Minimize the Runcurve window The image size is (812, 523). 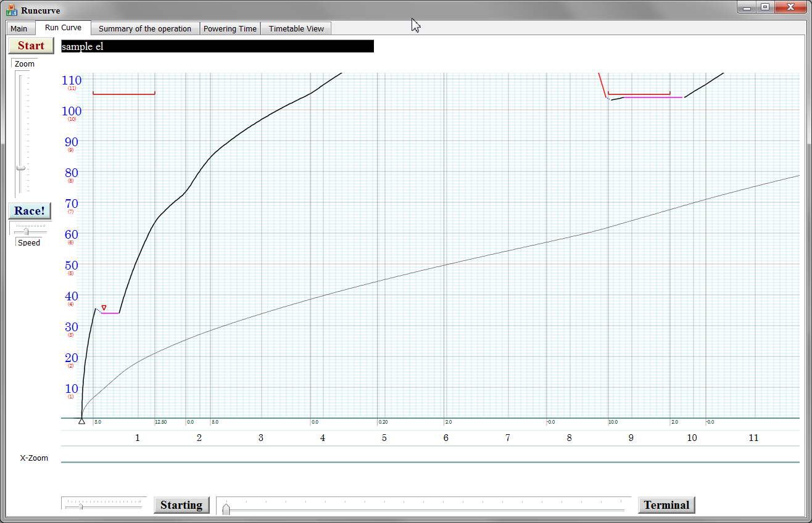(747, 7)
